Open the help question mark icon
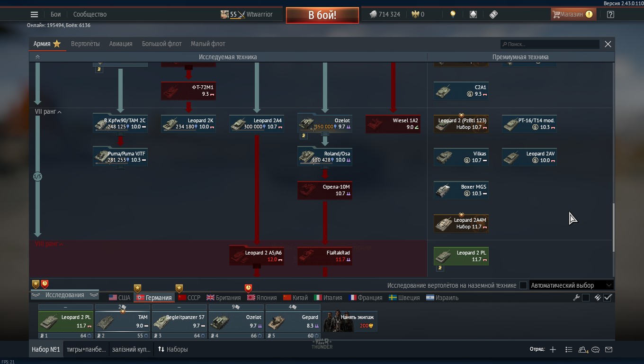This screenshot has height=364, width=644. pos(610,14)
